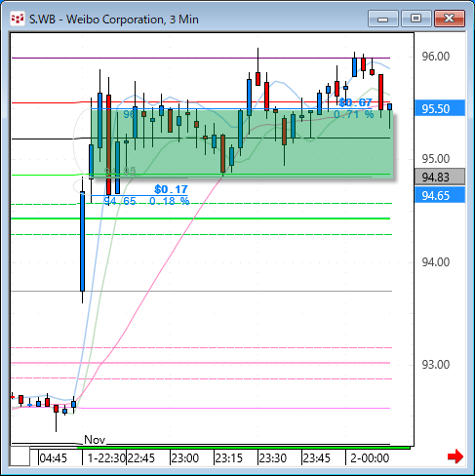Click the window title S.WB - Weibo Corporation
The height and width of the screenshot is (476, 475).
pos(114,20)
